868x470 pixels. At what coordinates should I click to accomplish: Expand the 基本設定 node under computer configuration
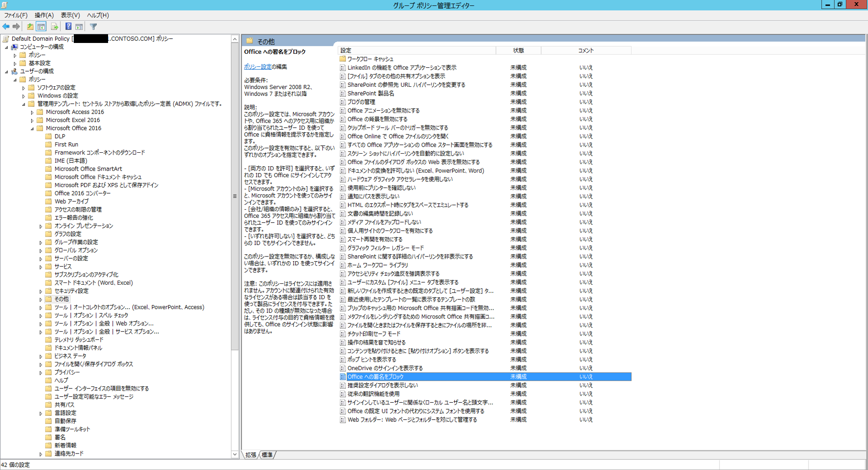(15, 63)
